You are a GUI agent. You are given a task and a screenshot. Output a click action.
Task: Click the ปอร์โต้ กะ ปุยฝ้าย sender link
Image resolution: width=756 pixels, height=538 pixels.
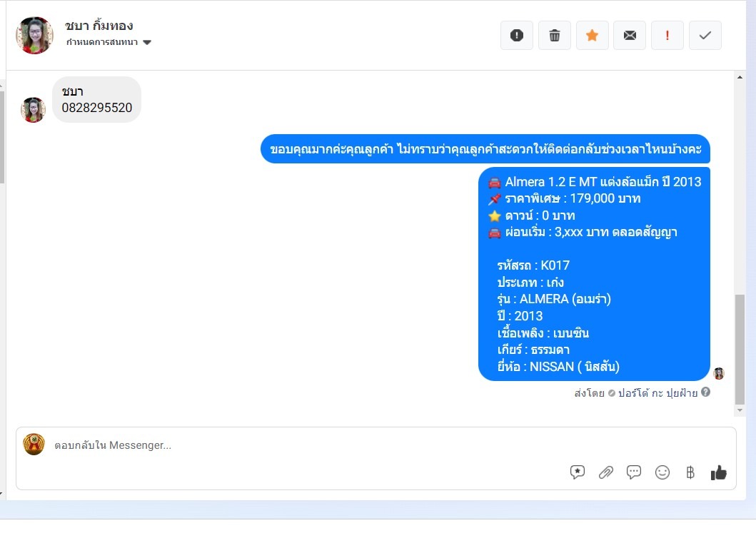(657, 393)
